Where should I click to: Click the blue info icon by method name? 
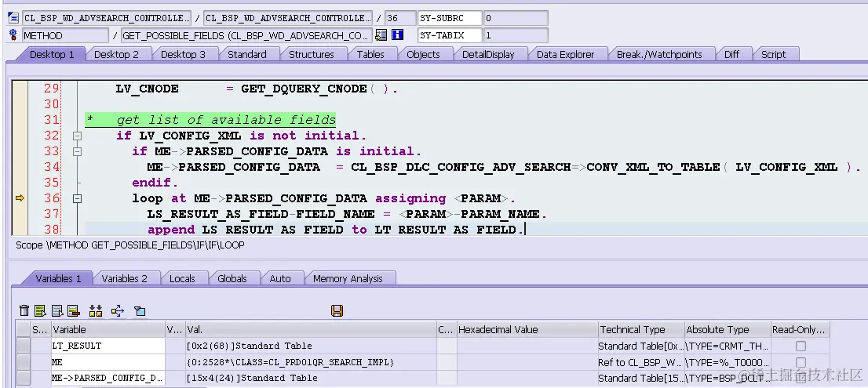click(x=397, y=35)
